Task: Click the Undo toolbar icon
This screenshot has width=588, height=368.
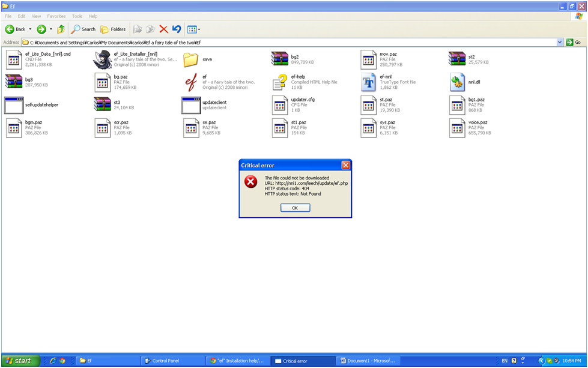Action: coord(177,29)
